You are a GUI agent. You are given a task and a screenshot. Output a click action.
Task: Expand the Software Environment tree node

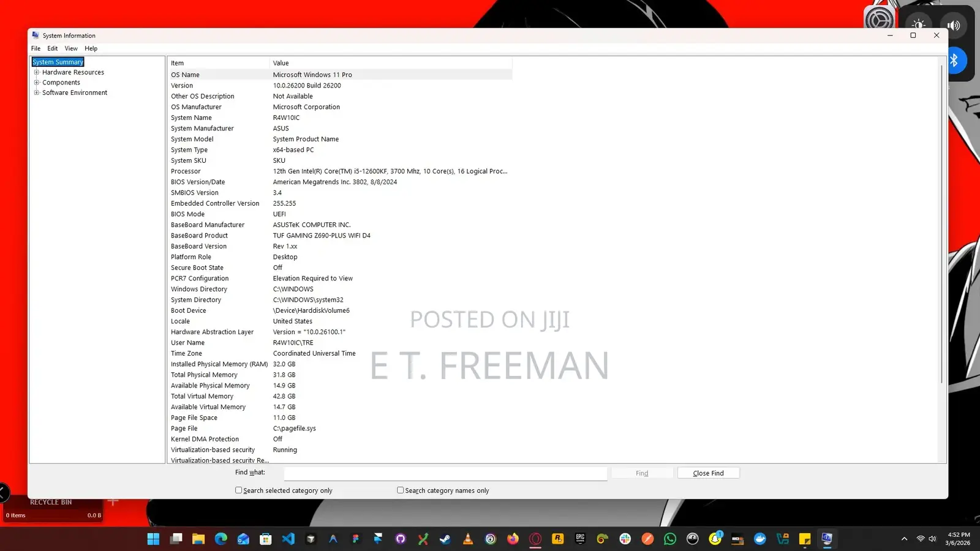37,93
